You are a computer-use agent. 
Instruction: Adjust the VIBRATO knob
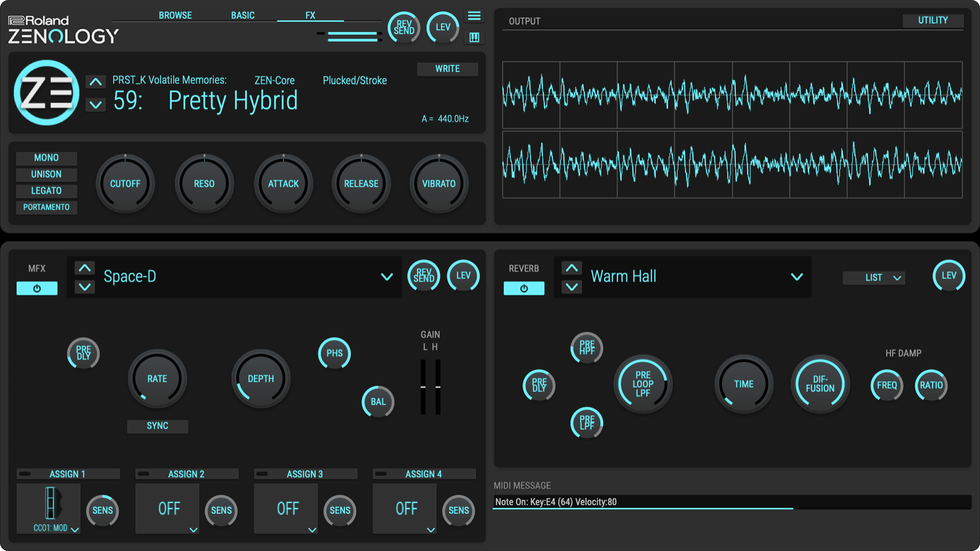pos(439,183)
